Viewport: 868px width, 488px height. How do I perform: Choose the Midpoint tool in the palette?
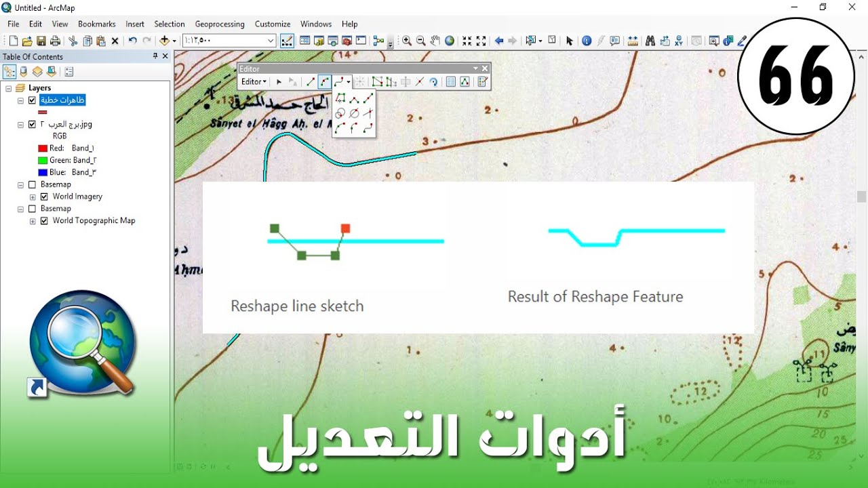pos(368,98)
